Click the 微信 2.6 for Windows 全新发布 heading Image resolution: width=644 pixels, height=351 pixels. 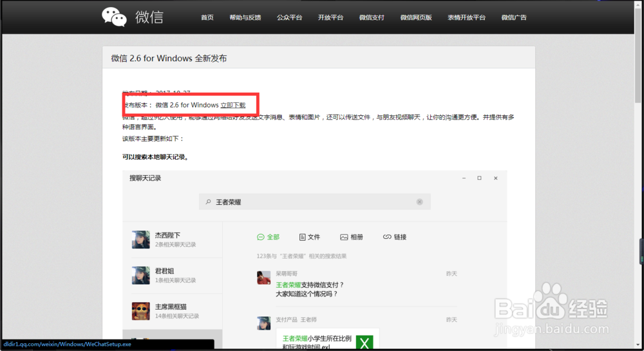(x=169, y=59)
